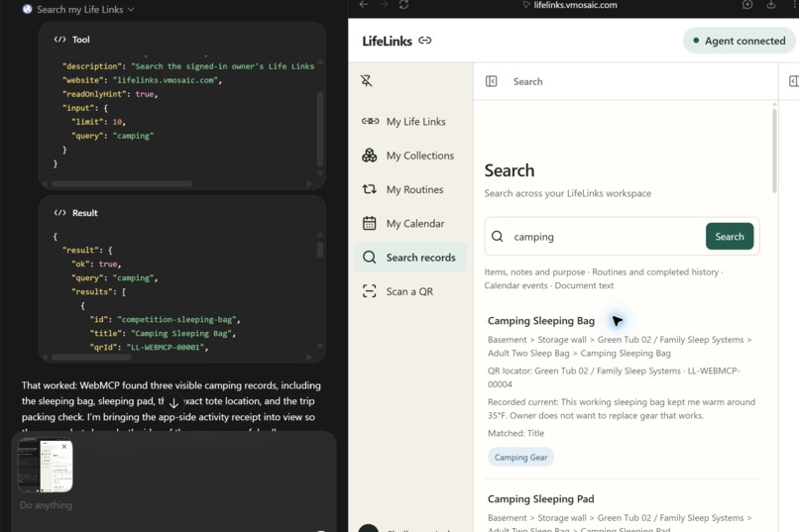The width and height of the screenshot is (799, 532).
Task: Click the "readOnlyHint": true line
Action: pyautogui.click(x=110, y=94)
